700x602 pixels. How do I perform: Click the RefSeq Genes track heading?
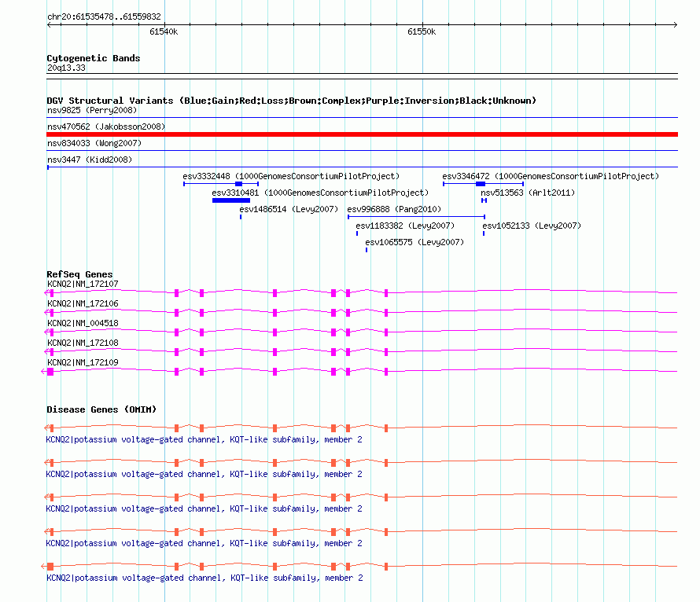coord(79,274)
